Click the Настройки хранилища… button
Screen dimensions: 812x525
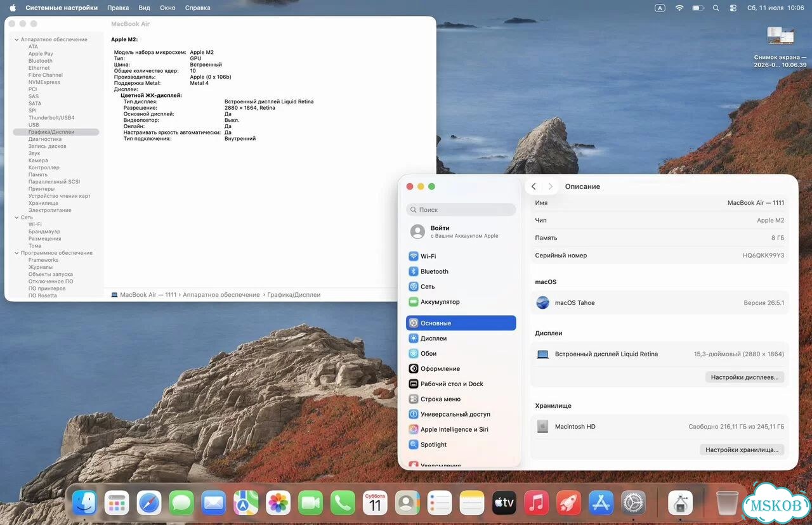click(x=742, y=450)
